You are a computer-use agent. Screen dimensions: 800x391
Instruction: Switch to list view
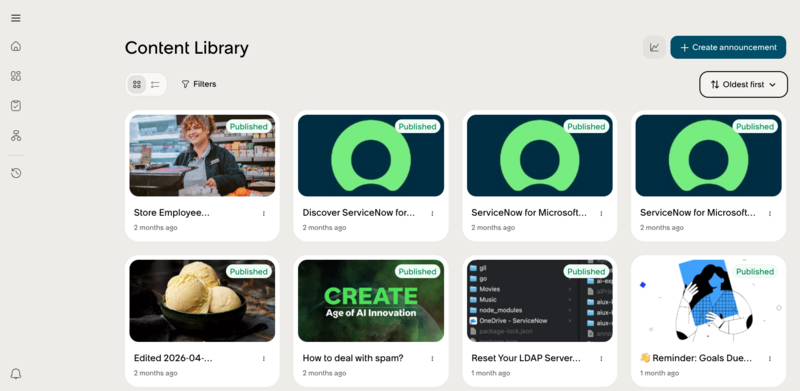[x=155, y=85]
